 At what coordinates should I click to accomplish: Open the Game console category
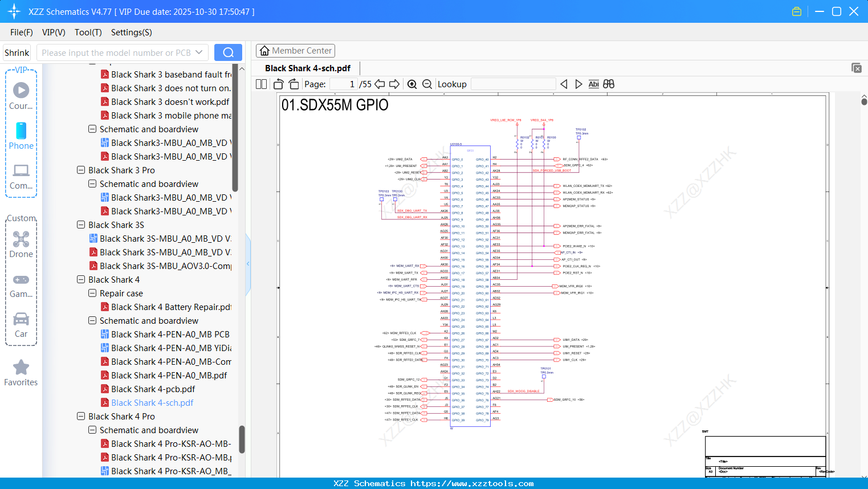point(21,285)
